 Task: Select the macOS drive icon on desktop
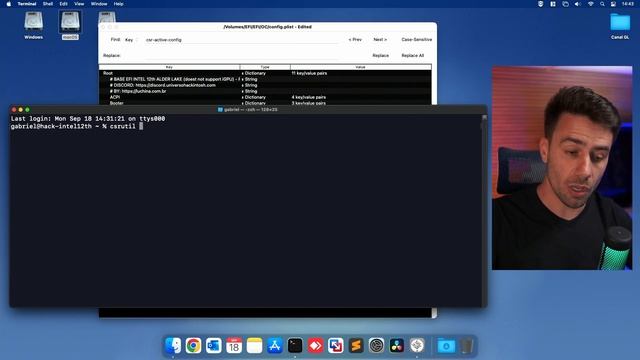pos(70,21)
